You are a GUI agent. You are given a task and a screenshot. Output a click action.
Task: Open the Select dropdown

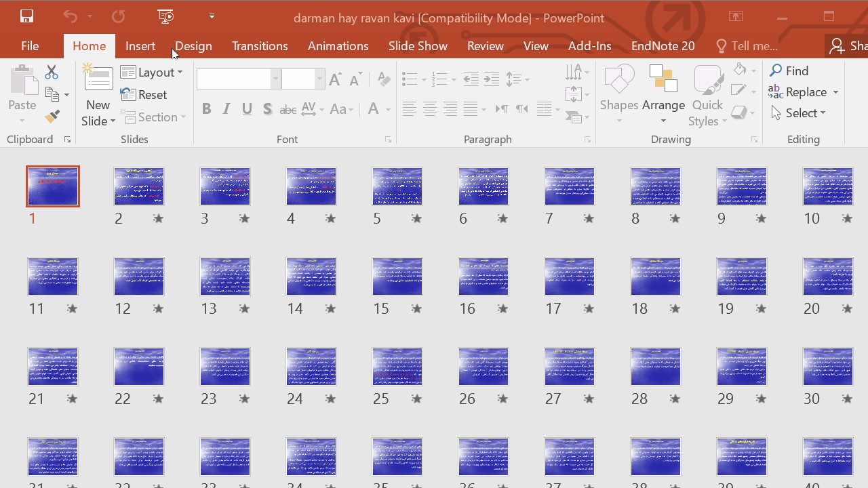[798, 113]
